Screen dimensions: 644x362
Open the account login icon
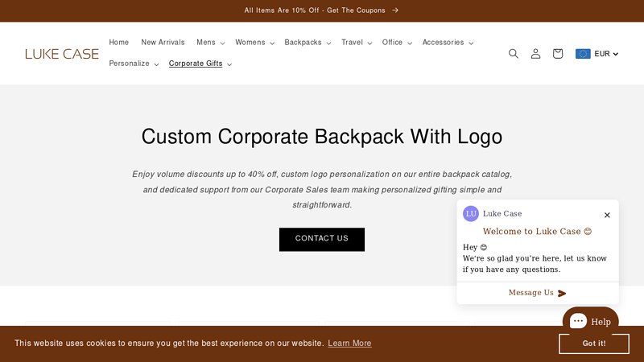[x=535, y=53]
